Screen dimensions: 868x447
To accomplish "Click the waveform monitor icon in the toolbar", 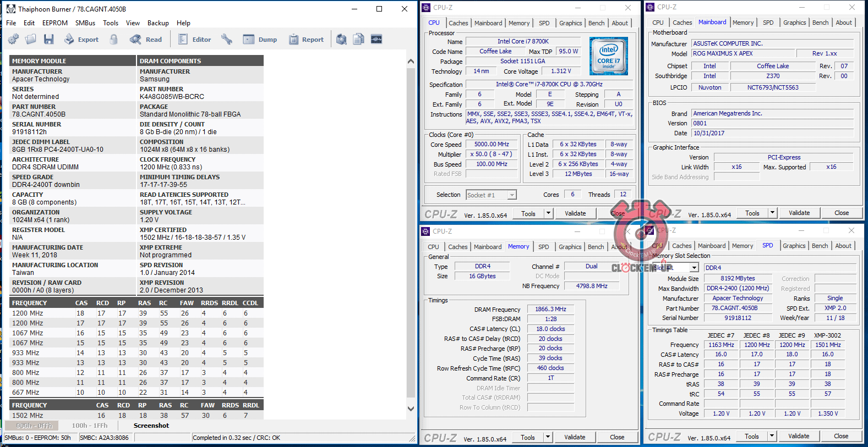I will [x=376, y=39].
